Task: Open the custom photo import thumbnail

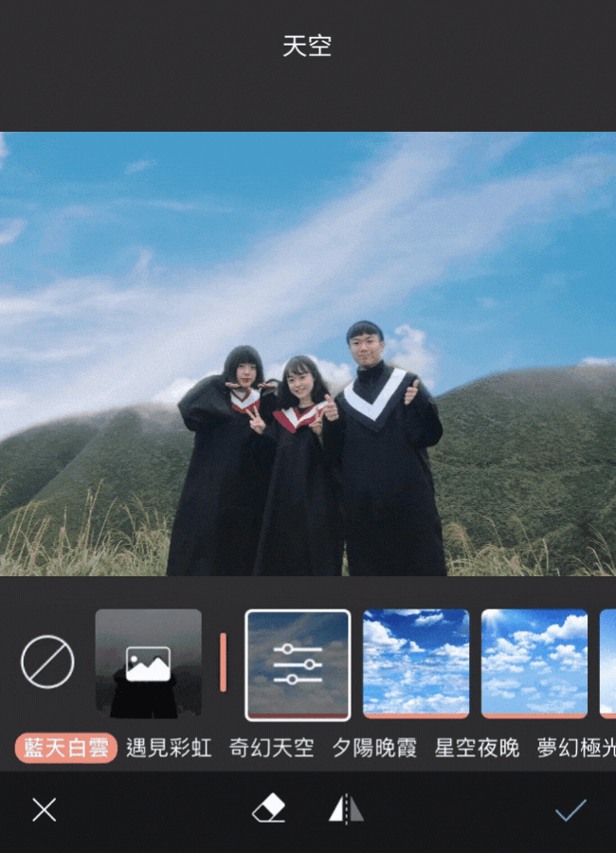Action: (x=148, y=663)
